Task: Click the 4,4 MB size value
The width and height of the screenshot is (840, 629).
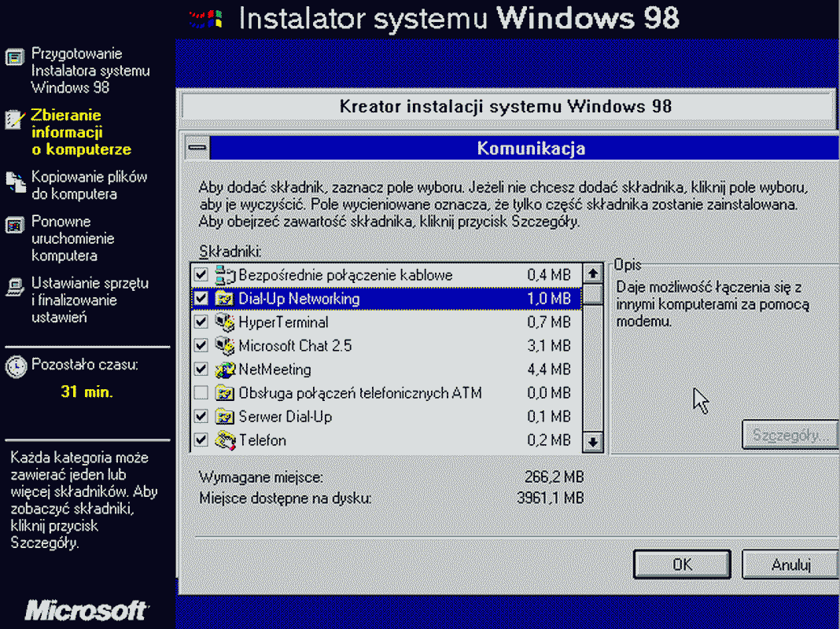Action: coord(549,370)
